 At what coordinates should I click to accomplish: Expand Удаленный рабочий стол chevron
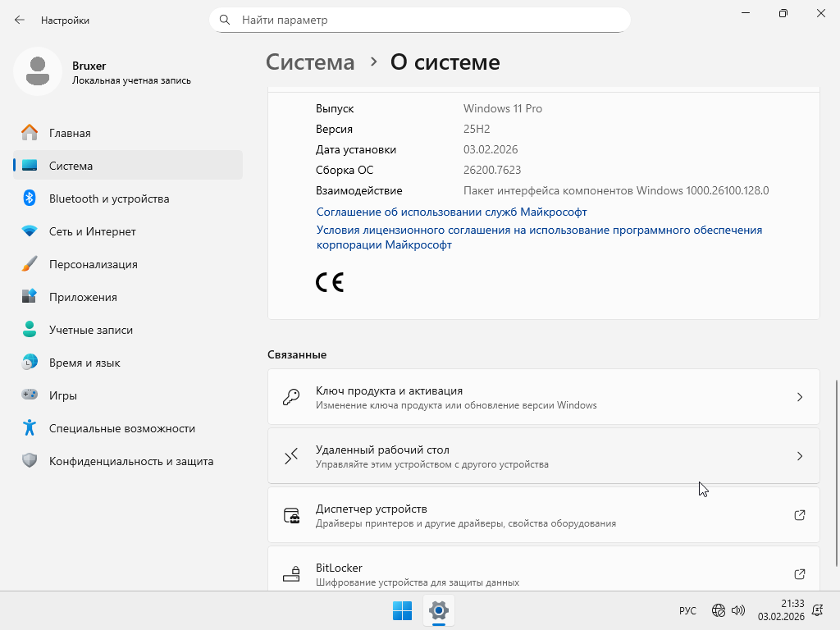800,456
